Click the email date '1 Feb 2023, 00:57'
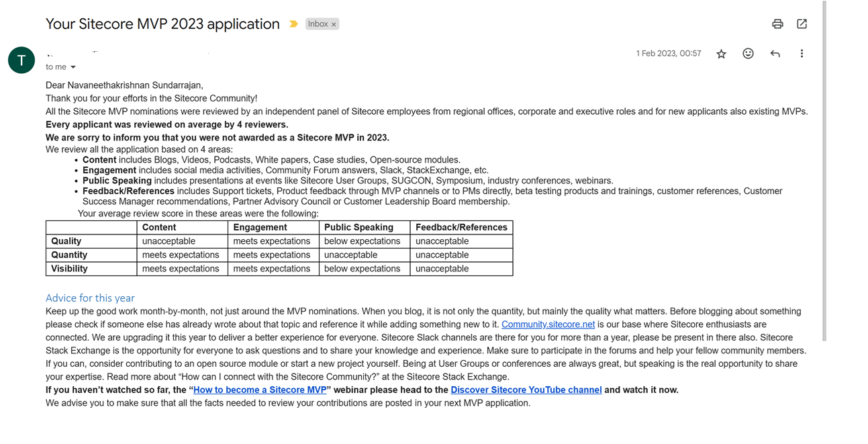Viewport: 868px width, 444px height. coord(669,54)
